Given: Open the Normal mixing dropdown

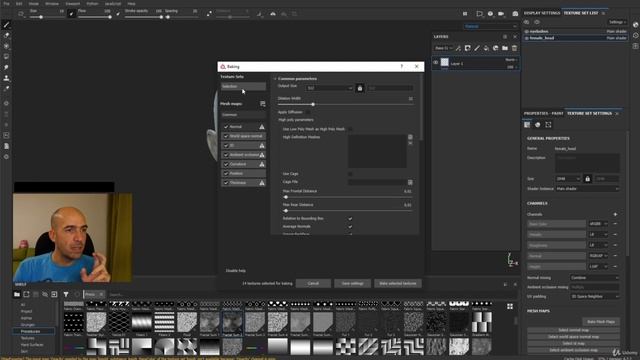Looking at the screenshot, I should [594, 278].
